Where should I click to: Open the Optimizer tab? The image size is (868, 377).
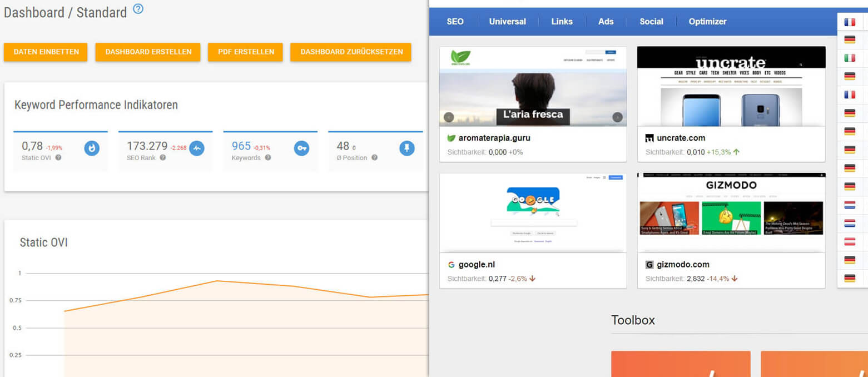click(707, 22)
